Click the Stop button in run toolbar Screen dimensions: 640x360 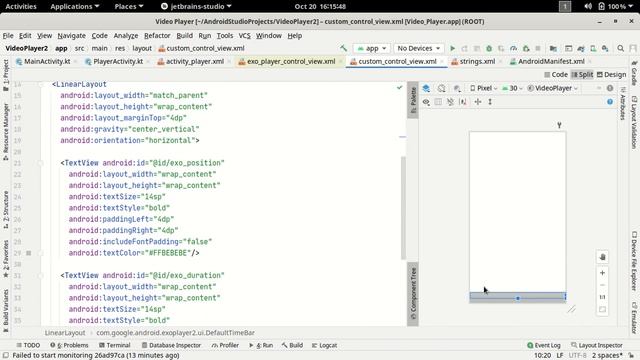(538, 48)
